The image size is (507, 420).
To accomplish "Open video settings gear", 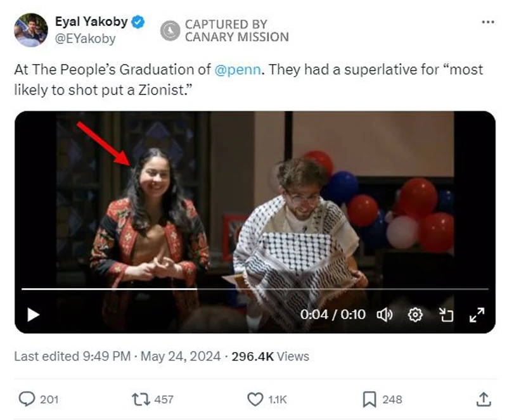I will pos(415,314).
